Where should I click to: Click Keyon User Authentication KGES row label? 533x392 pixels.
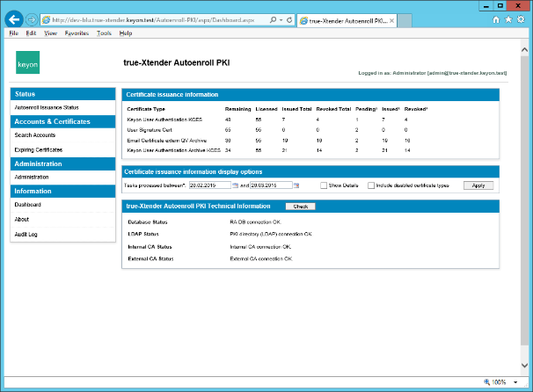point(164,120)
